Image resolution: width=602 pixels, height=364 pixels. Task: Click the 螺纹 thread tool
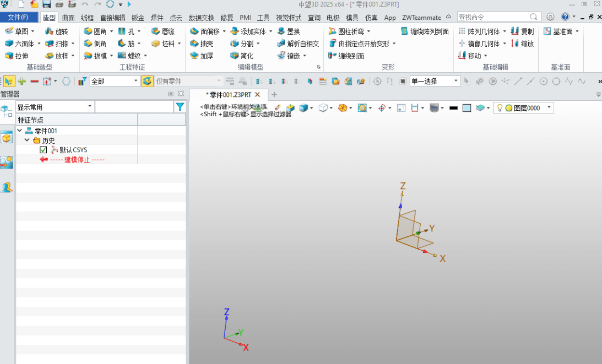pyautogui.click(x=129, y=55)
